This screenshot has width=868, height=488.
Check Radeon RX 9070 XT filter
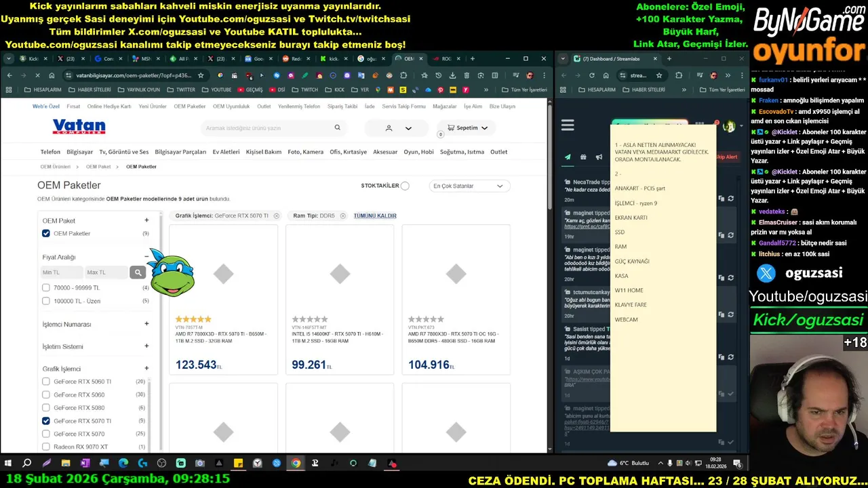[46, 447]
